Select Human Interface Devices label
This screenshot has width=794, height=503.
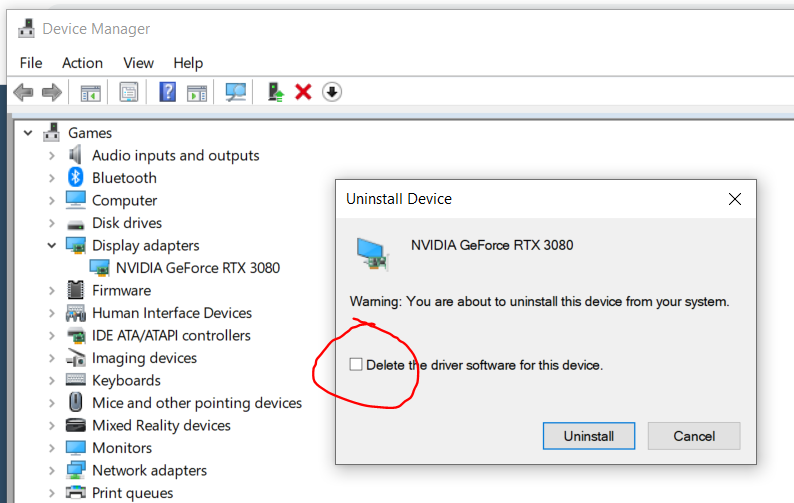172,313
